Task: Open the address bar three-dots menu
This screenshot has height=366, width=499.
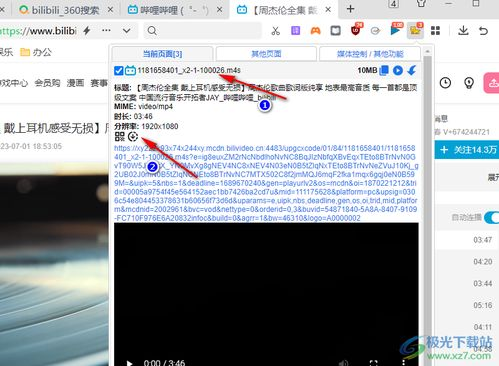Action: pos(106,30)
